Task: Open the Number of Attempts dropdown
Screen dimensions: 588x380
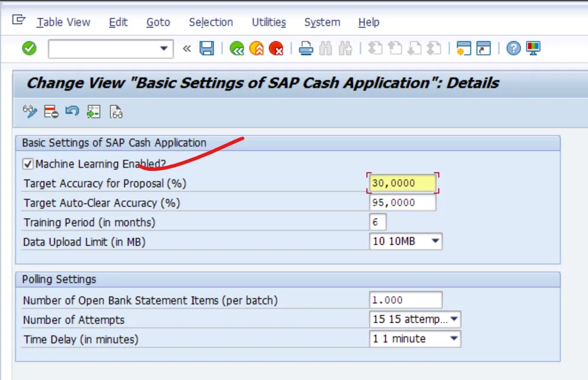Action: 454,319
